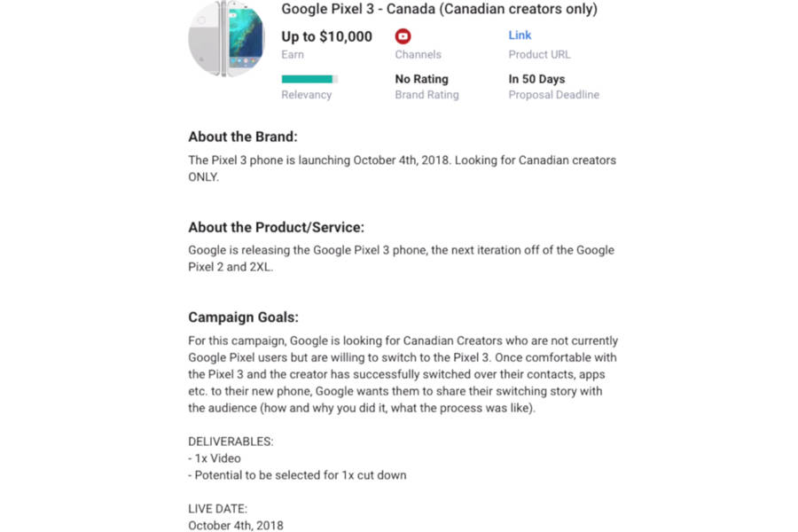This screenshot has height=532, width=798.
Task: Click the 1x Video deliverable line
Action: [x=214, y=458]
